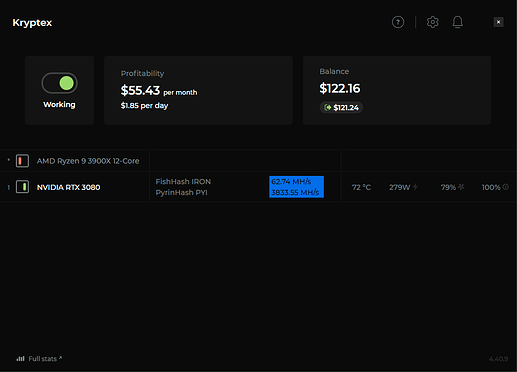517x372 pixels.
Task: Click the $121.24 available payout badge
Action: [341, 107]
